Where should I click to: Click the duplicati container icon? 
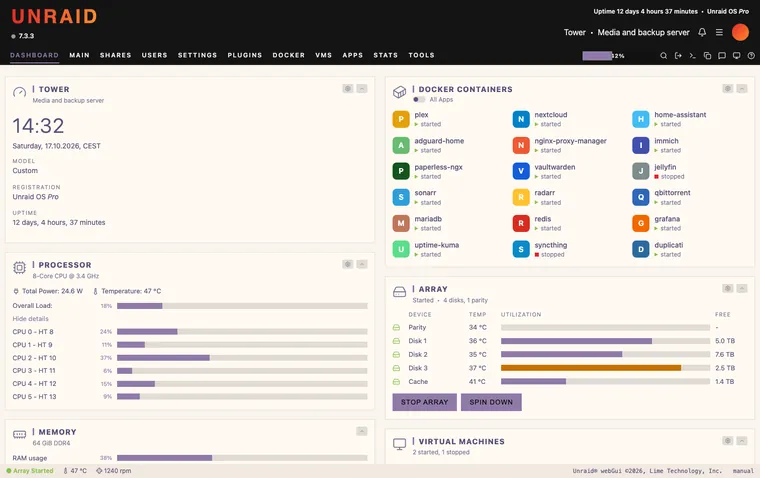[641, 249]
